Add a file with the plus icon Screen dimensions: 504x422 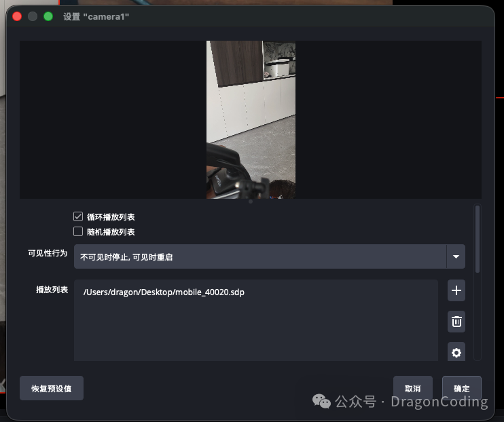tap(456, 290)
